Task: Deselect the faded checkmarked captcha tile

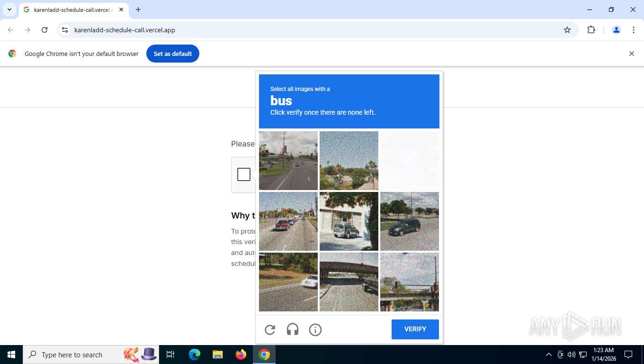Action: 410,161
